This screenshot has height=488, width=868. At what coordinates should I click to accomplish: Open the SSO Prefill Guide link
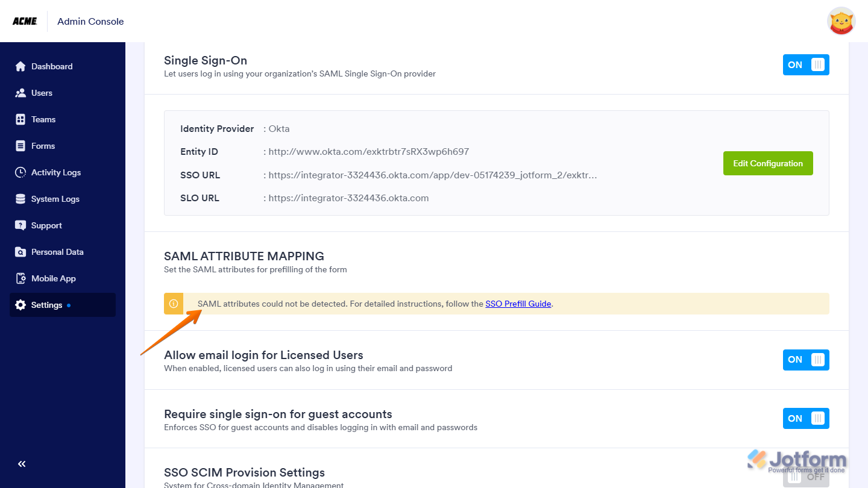click(x=518, y=304)
